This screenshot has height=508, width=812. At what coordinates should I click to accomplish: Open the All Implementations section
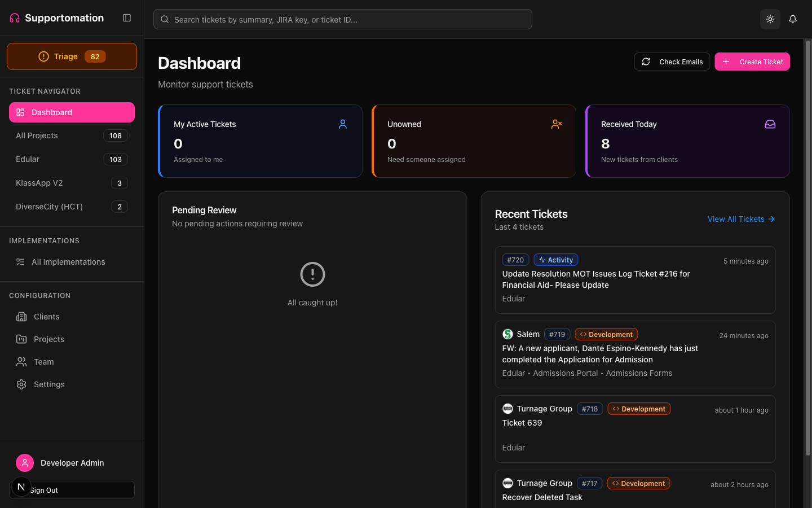pos(68,262)
